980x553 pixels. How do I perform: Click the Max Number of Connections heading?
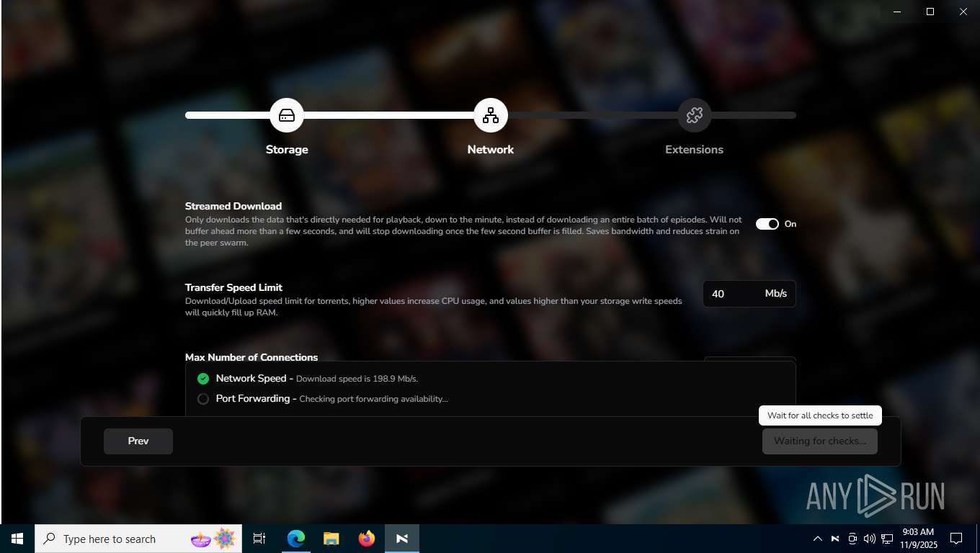[251, 357]
